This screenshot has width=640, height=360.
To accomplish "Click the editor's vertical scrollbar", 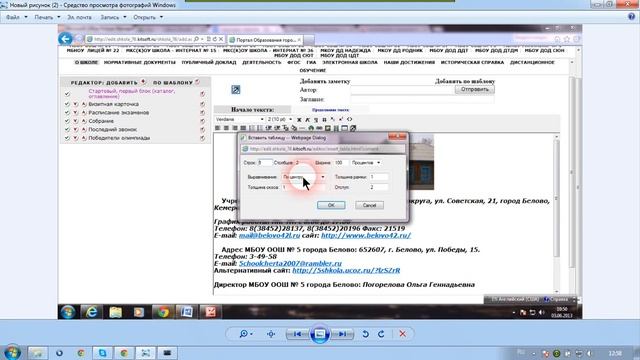I will click(556, 214).
